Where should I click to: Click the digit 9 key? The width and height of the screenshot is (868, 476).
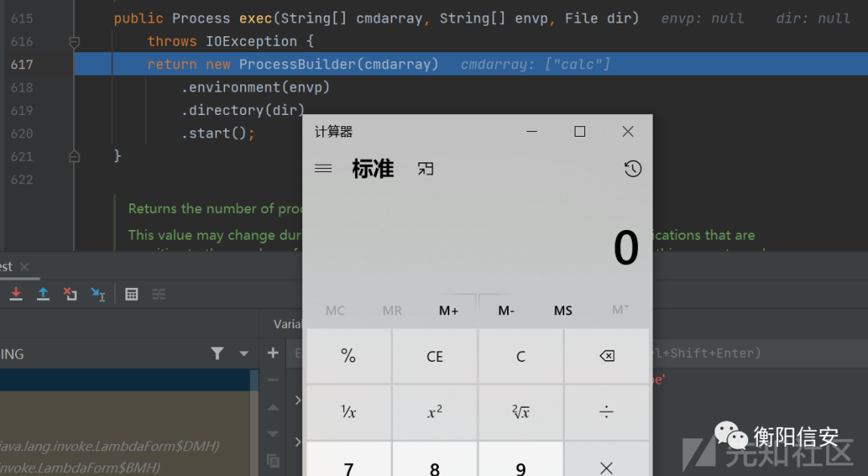tap(521, 459)
